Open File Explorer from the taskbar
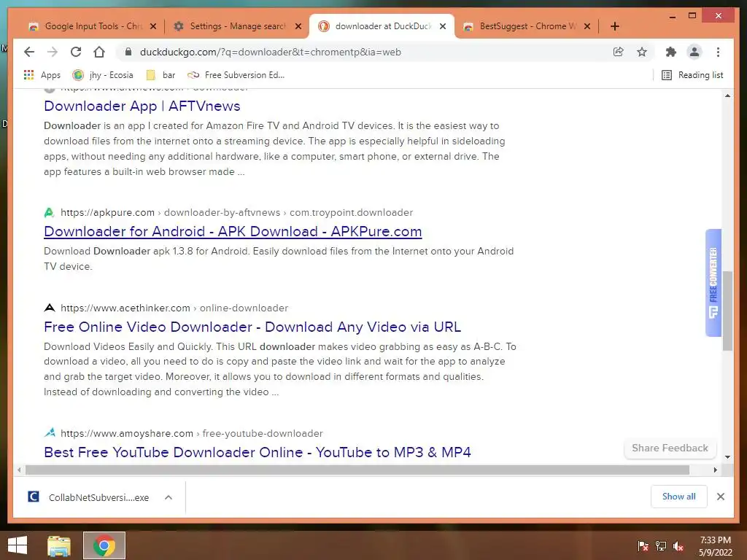Screen dimensions: 747x560 click(58, 545)
